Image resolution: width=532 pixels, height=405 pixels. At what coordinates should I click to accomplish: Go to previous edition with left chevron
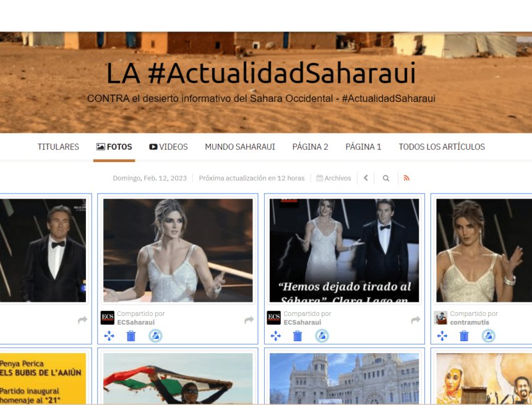(366, 178)
